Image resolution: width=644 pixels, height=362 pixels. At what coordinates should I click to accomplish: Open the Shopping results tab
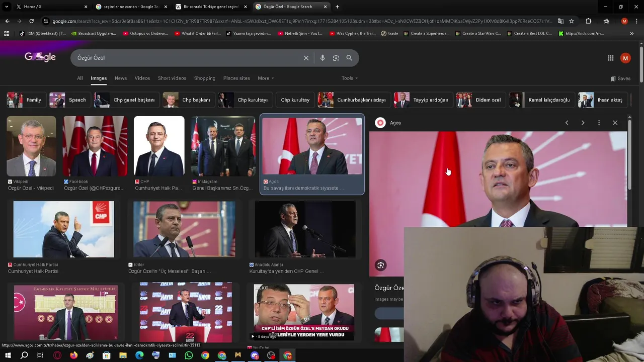pyautogui.click(x=205, y=78)
